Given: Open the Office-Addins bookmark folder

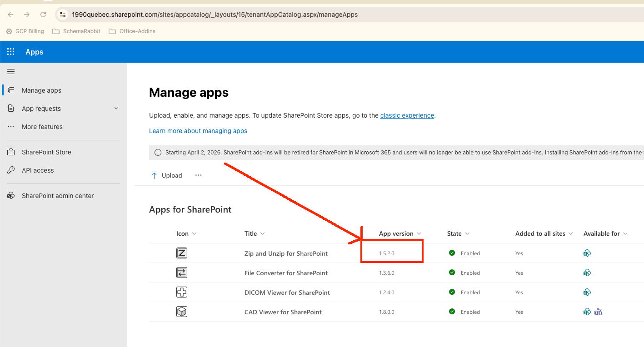Looking at the screenshot, I should [132, 31].
